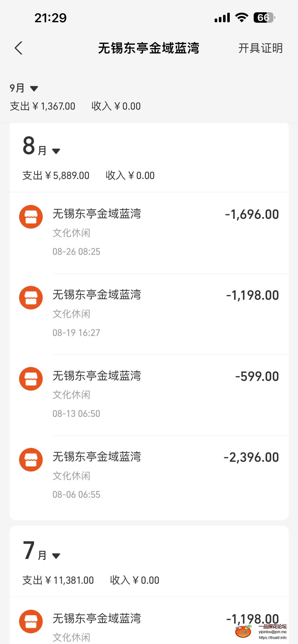Tap the 无锡东亭金域蓝湾 page title
Image resolution: width=298 pixels, height=644 pixels.
click(149, 48)
